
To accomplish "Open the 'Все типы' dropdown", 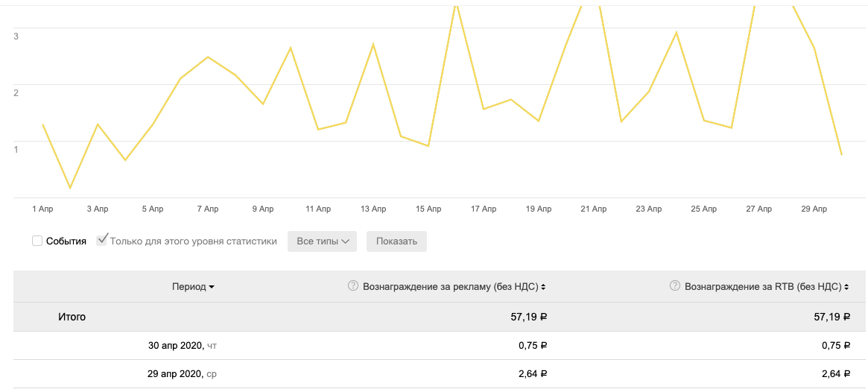I will coord(322,241).
